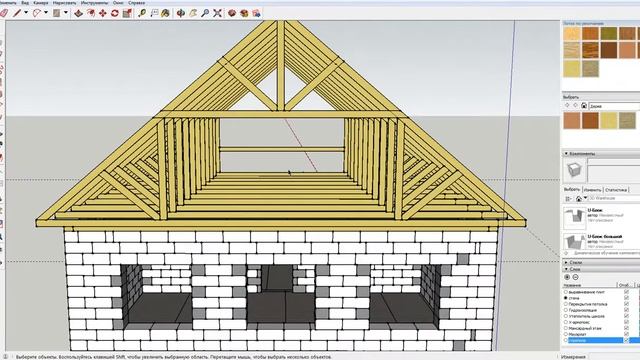Switch to components 'Статистика' tab

coord(616,190)
